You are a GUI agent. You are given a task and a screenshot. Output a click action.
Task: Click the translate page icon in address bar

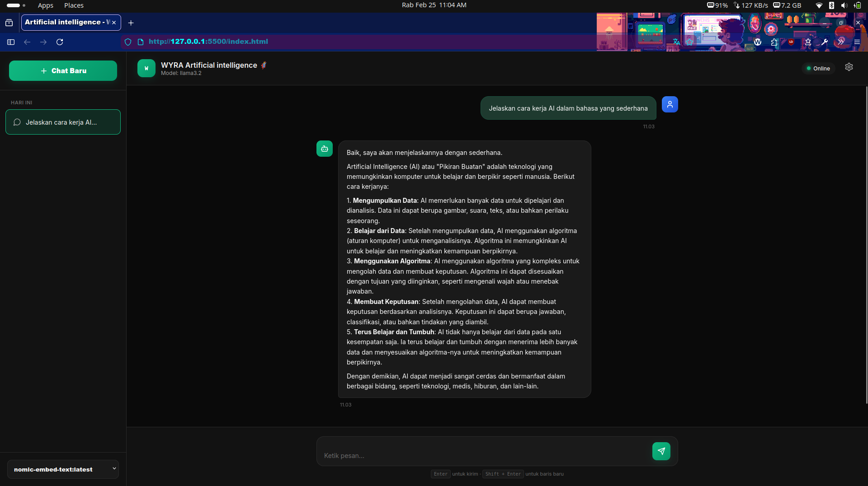point(676,42)
